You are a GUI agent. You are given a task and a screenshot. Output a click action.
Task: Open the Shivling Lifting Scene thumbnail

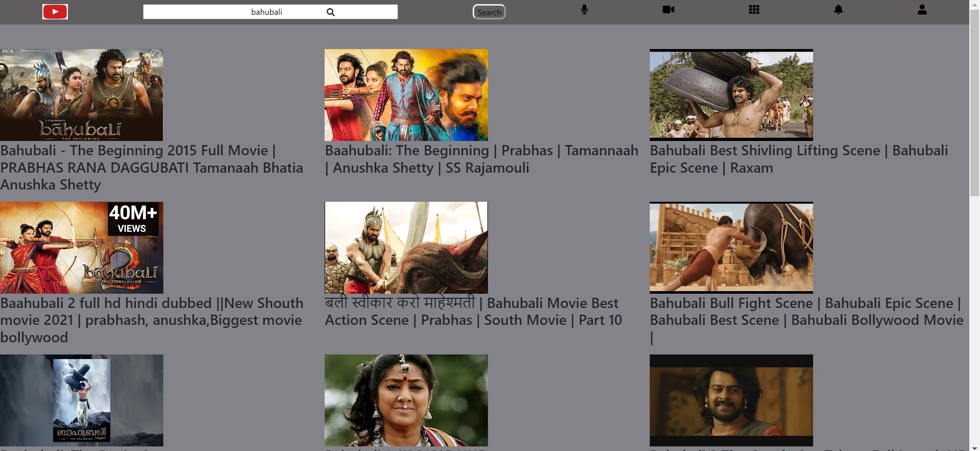coord(731,95)
